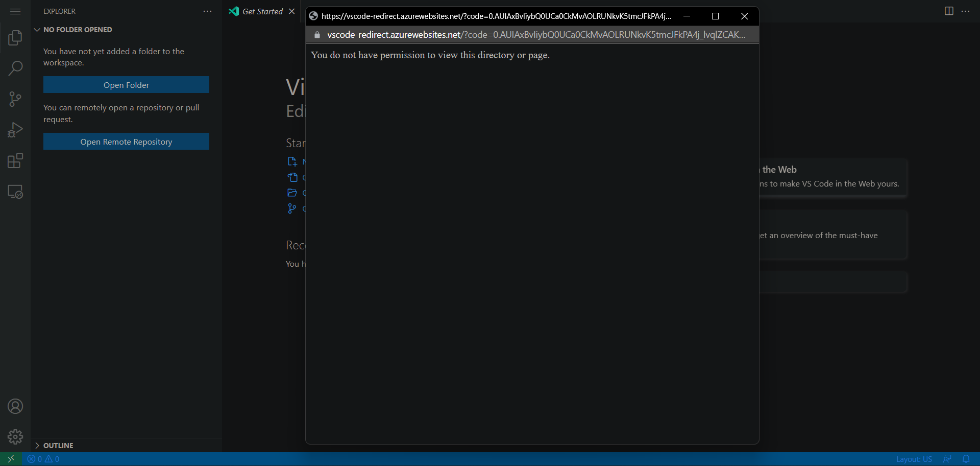Collapse the NO FOLDER OPENED section
The image size is (980, 466).
pos(36,29)
